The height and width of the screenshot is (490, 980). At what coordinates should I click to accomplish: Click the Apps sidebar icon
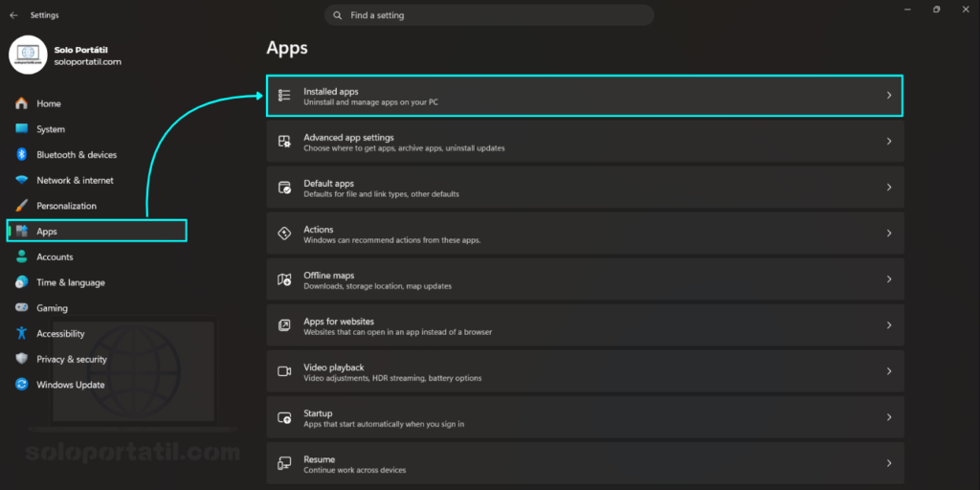[22, 232]
